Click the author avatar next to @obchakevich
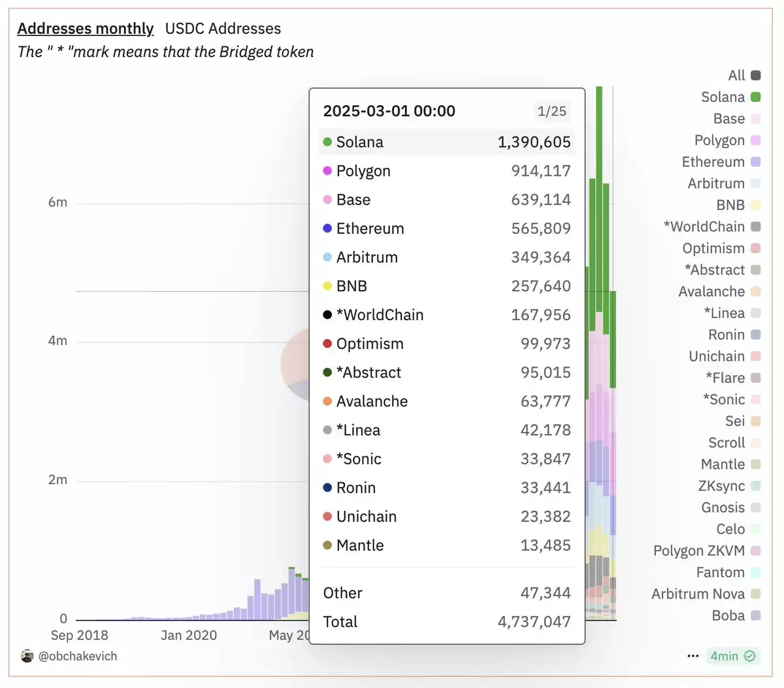The width and height of the screenshot is (784, 688). click(27, 656)
